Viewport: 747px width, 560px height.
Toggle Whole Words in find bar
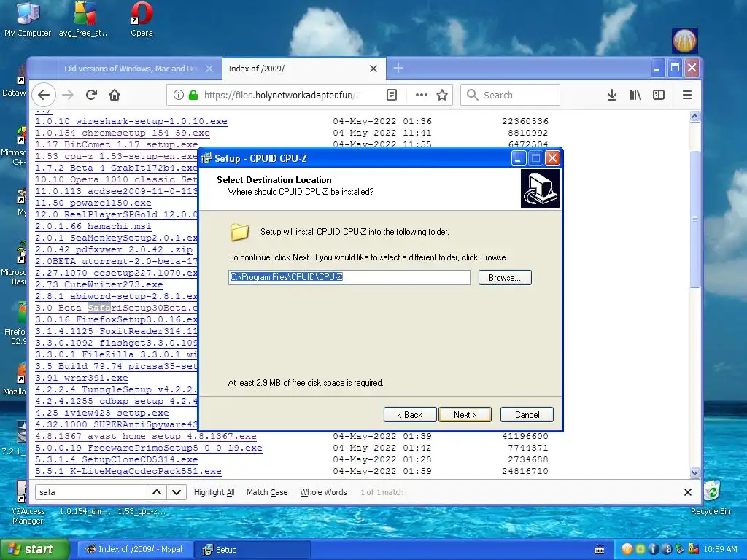click(323, 492)
